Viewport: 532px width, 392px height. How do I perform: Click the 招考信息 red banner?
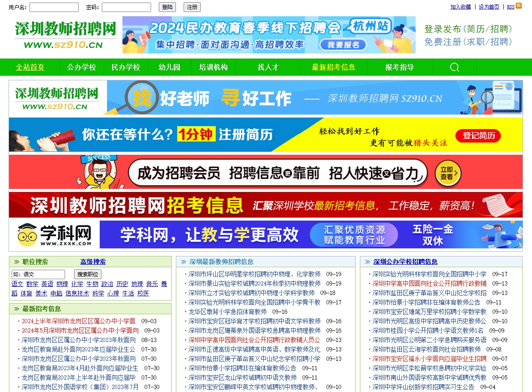pyautogui.click(x=266, y=205)
